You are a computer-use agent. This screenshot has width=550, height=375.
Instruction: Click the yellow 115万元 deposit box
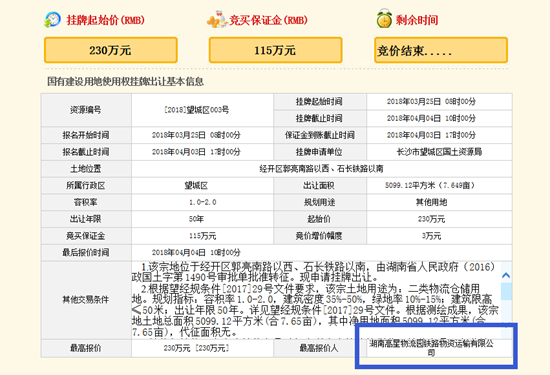tap(275, 50)
